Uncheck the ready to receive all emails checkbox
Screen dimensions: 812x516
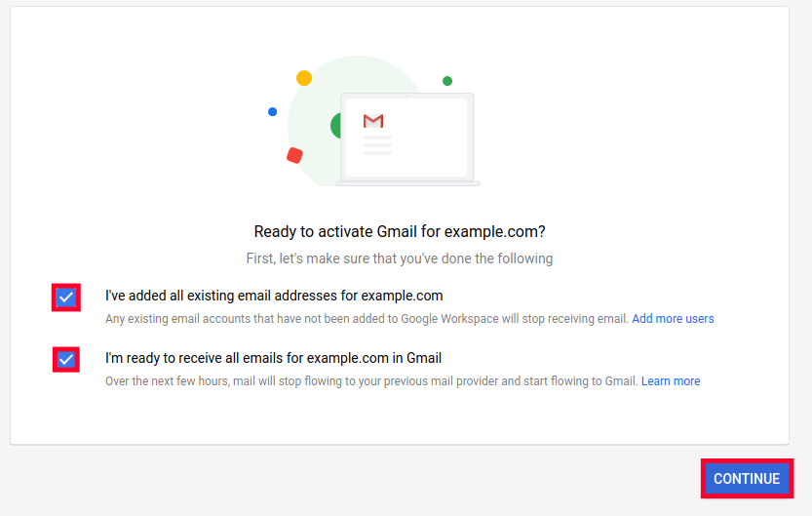66,360
